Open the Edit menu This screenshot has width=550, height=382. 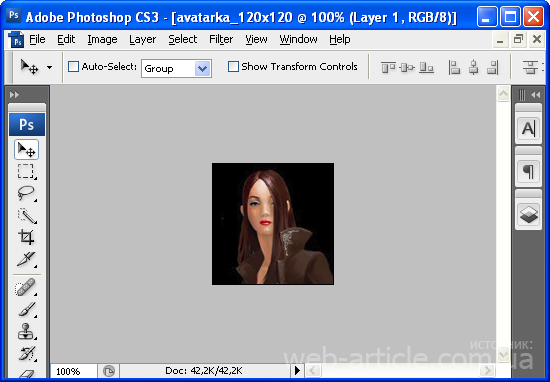[66, 39]
